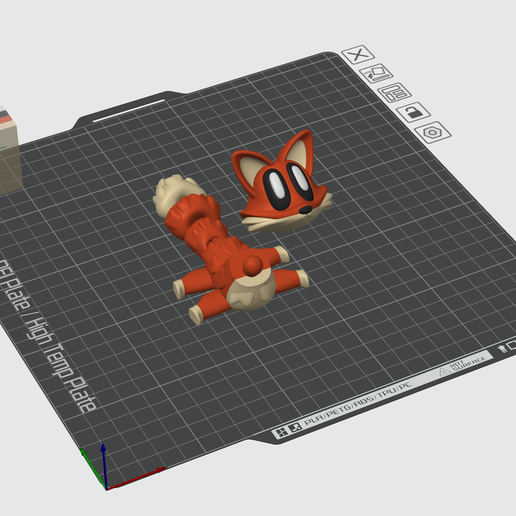Image resolution: width=516 pixels, height=516 pixels.
Task: Click the X icon to remove plate objects
Action: (x=358, y=55)
